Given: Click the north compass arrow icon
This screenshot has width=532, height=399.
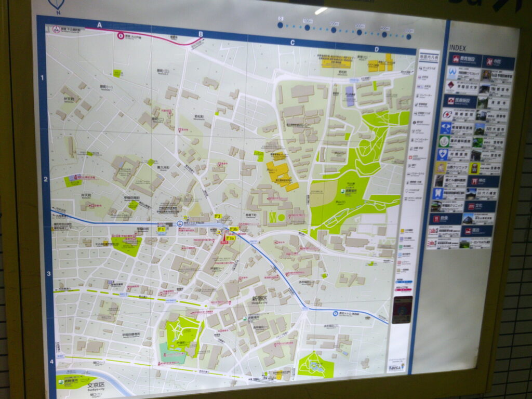Looking at the screenshot, I should pyautogui.click(x=56, y=5).
